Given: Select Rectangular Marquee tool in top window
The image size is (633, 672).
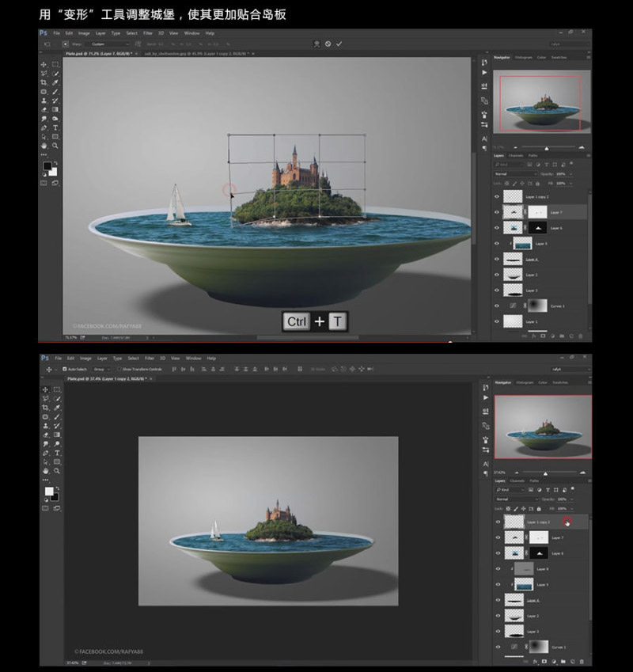Looking at the screenshot, I should click(x=55, y=64).
